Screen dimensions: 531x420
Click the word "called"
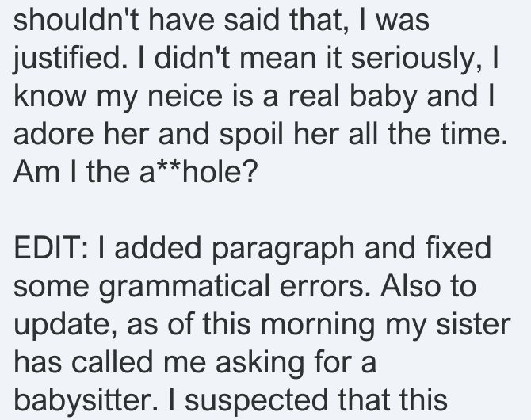click(112, 361)
